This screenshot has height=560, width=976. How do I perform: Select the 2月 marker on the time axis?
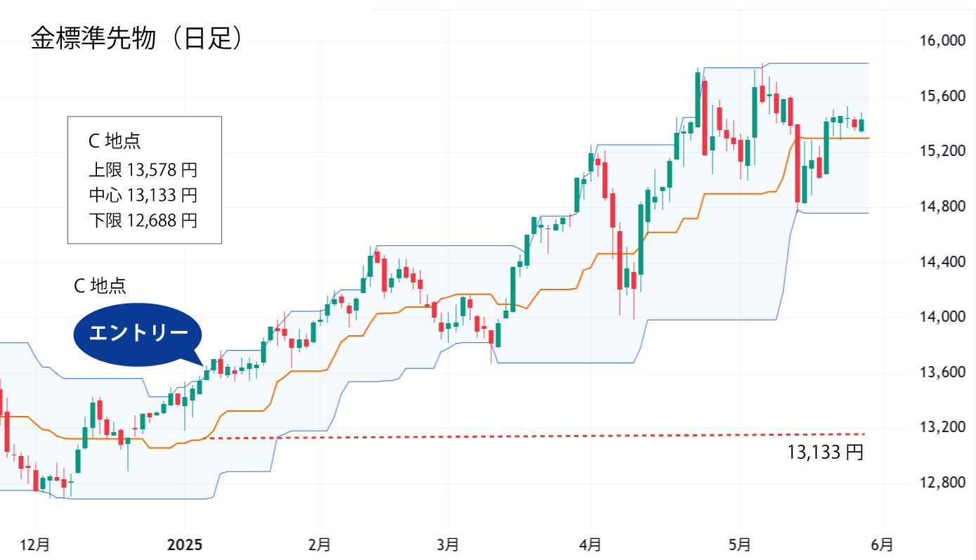click(320, 545)
